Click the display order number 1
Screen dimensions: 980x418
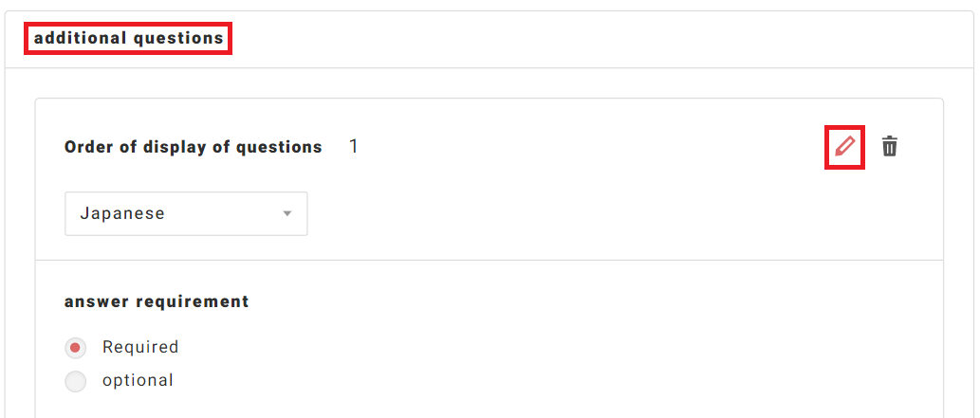point(354,147)
